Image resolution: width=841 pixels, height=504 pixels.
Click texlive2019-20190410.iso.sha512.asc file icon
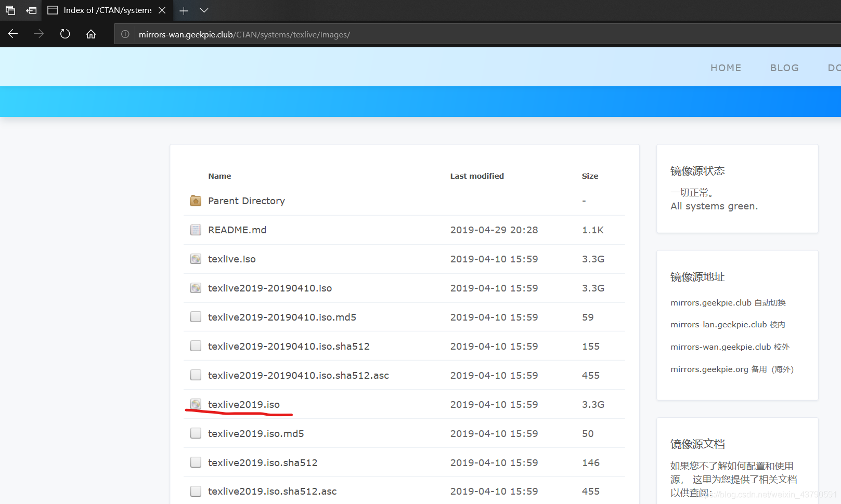coord(196,375)
